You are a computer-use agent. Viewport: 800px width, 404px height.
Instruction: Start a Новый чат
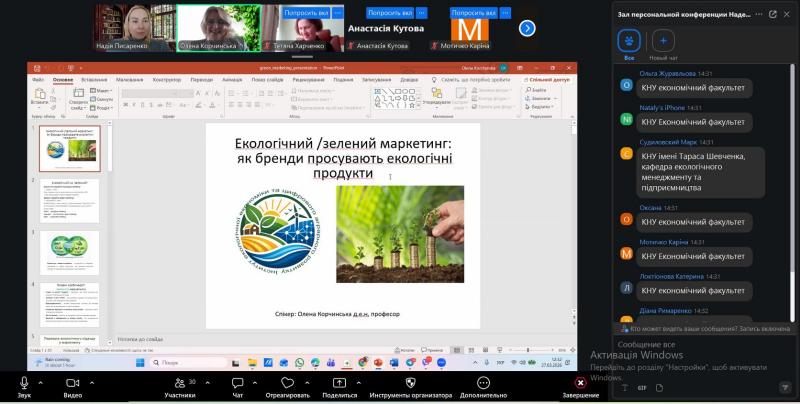pos(664,41)
